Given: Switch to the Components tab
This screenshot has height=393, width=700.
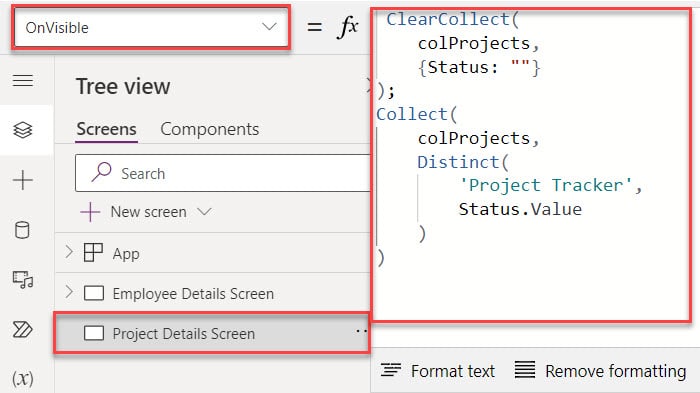Looking at the screenshot, I should [x=209, y=129].
